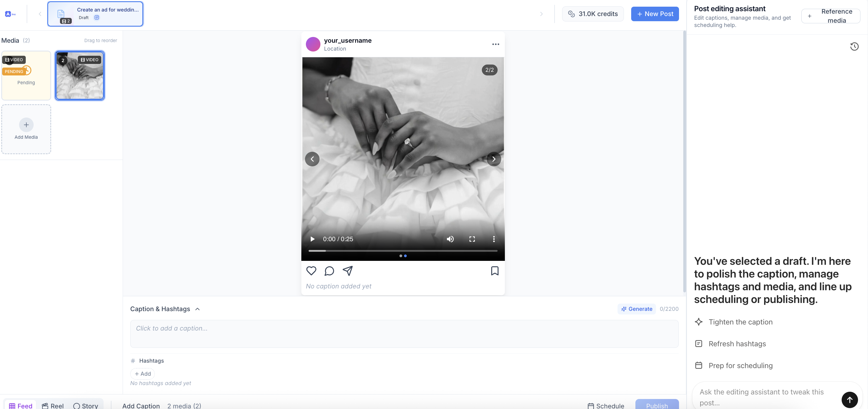Viewport: 868px width, 409px height.
Task: Enter fullscreen on the video
Action: coord(472,239)
